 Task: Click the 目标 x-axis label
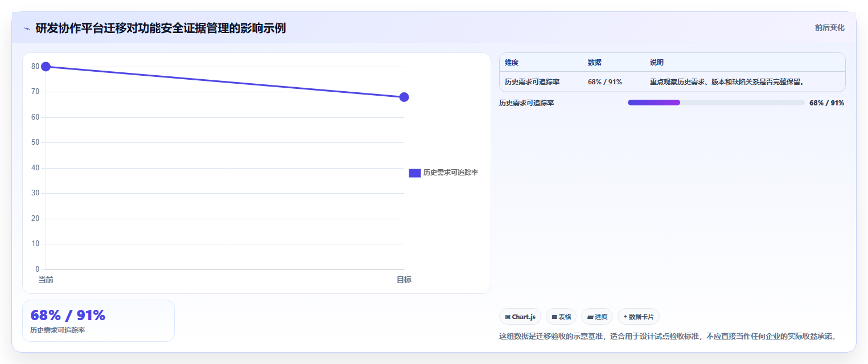(404, 280)
